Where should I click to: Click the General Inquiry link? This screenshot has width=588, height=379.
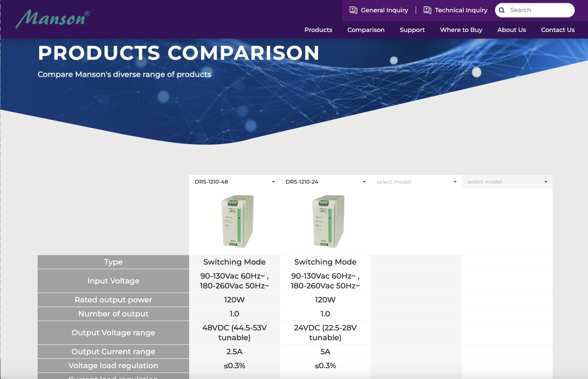click(x=384, y=10)
